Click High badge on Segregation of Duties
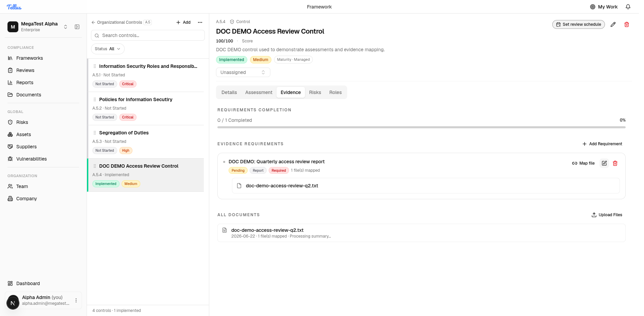The width and height of the screenshot is (644, 316). click(126, 151)
